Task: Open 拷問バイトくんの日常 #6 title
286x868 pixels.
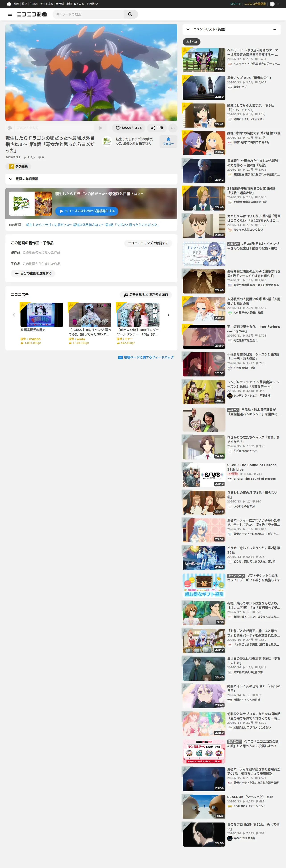Action: click(254, 688)
